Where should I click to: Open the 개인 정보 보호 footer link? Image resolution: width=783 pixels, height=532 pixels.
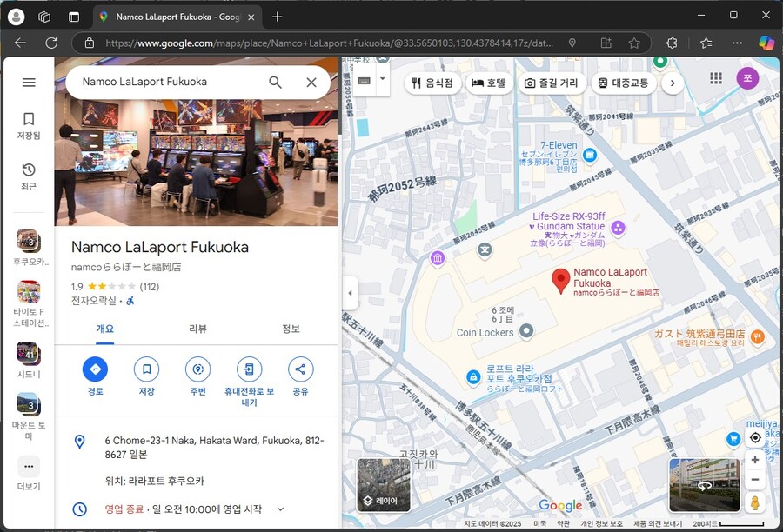coord(602,523)
